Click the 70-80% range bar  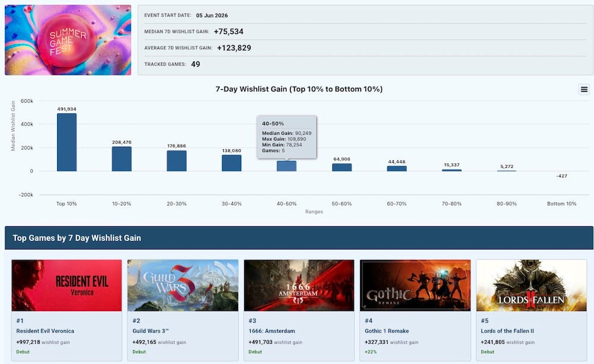click(x=451, y=170)
